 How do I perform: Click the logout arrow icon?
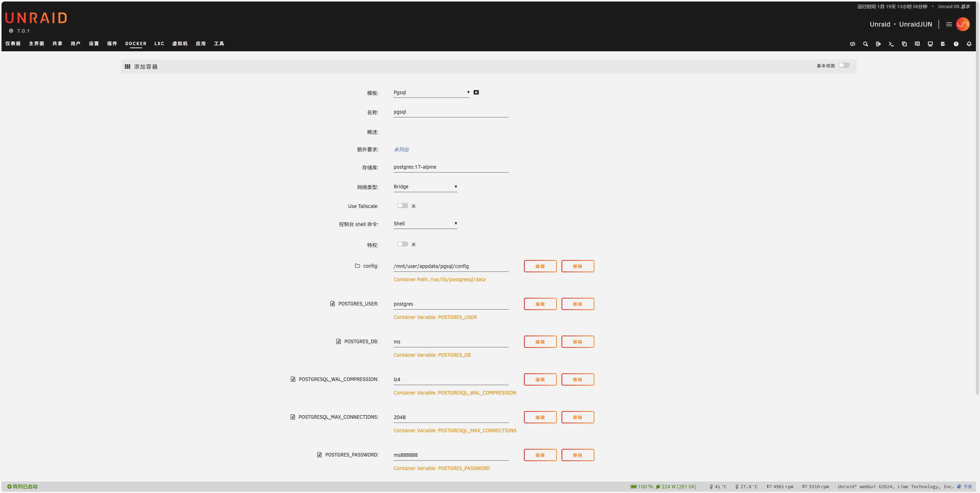[x=878, y=44]
